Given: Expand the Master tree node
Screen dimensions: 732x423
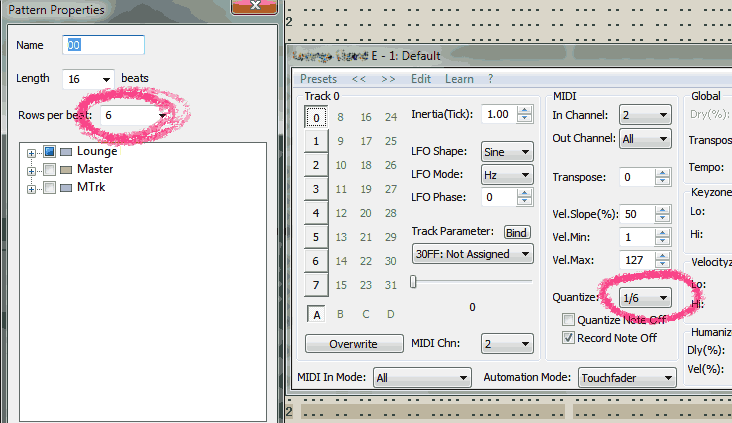Looking at the screenshot, I should [x=32, y=170].
